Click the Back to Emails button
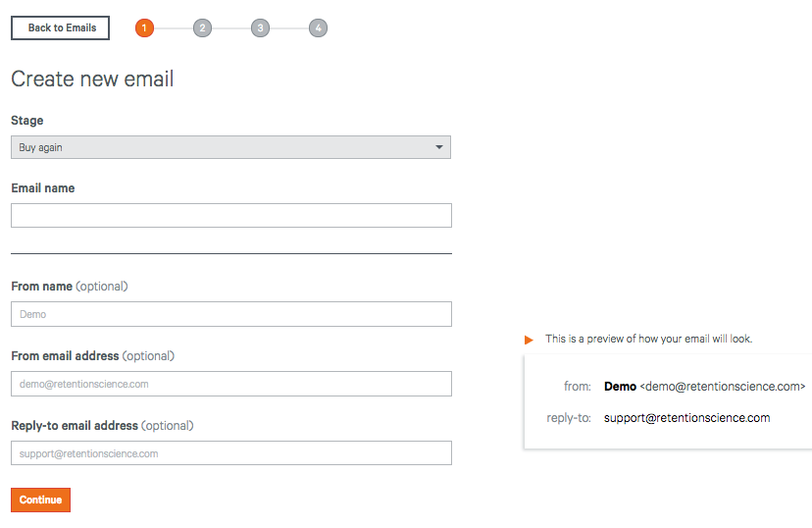The image size is (812, 528). pyautogui.click(x=60, y=28)
